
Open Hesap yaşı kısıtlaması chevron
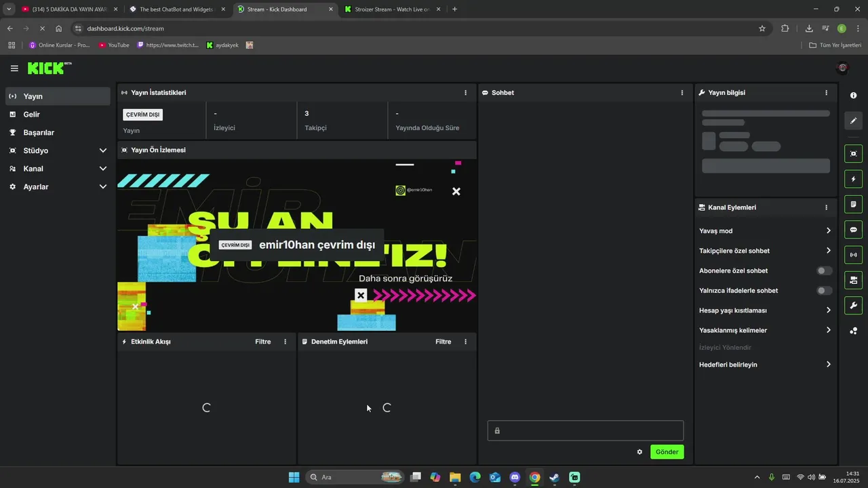829,310
